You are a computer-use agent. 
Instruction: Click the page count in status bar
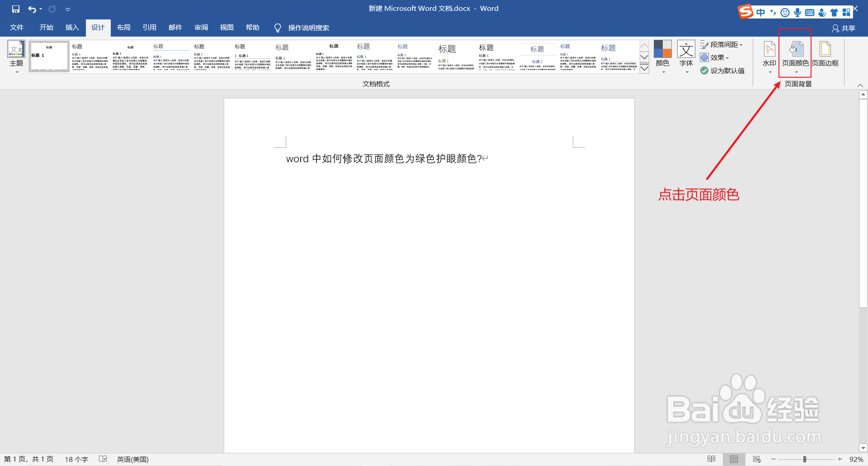pyautogui.click(x=29, y=459)
